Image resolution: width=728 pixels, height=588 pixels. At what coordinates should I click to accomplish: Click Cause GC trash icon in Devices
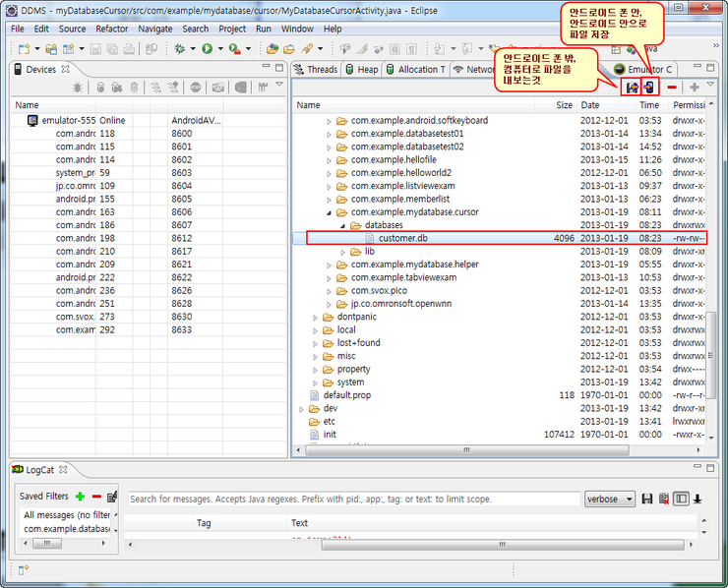coord(134,88)
